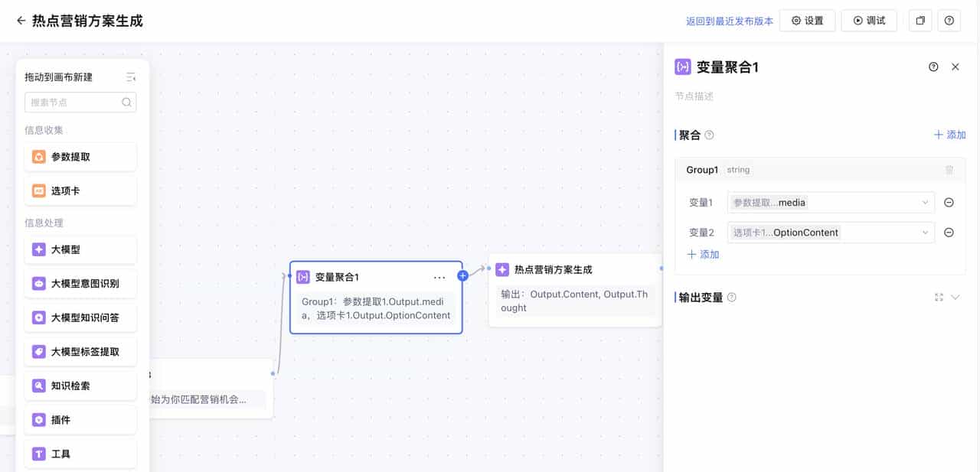Select the 参数提取 node in the sidebar
The height and width of the screenshot is (472, 980).
pos(80,156)
